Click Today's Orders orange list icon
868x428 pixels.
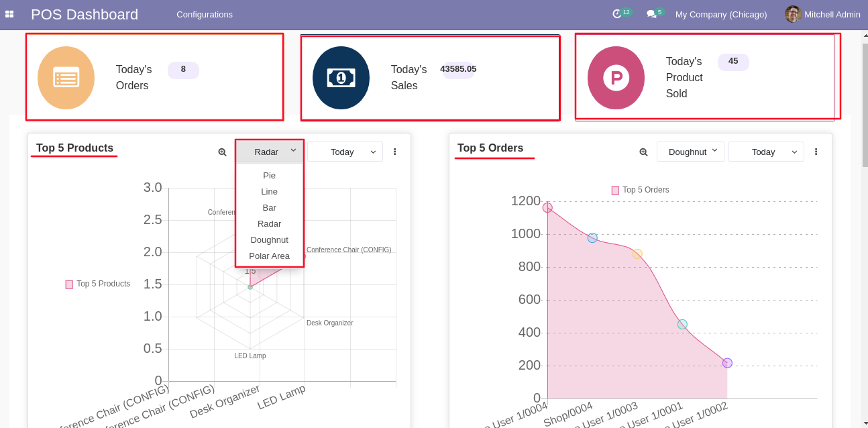(66, 78)
